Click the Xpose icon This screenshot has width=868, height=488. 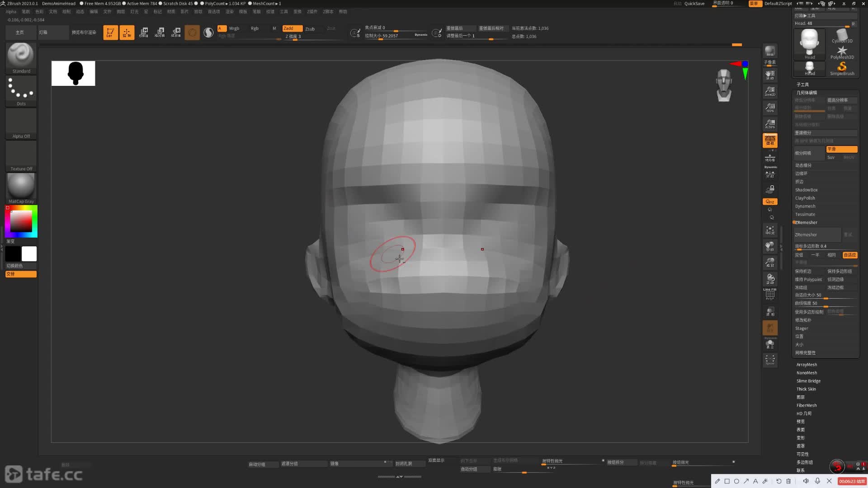(x=770, y=360)
